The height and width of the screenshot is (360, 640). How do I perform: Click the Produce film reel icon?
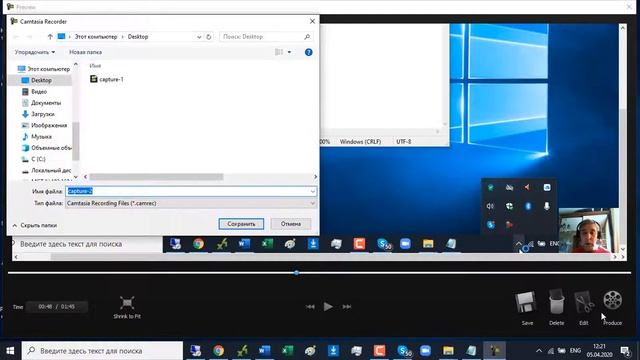612,300
